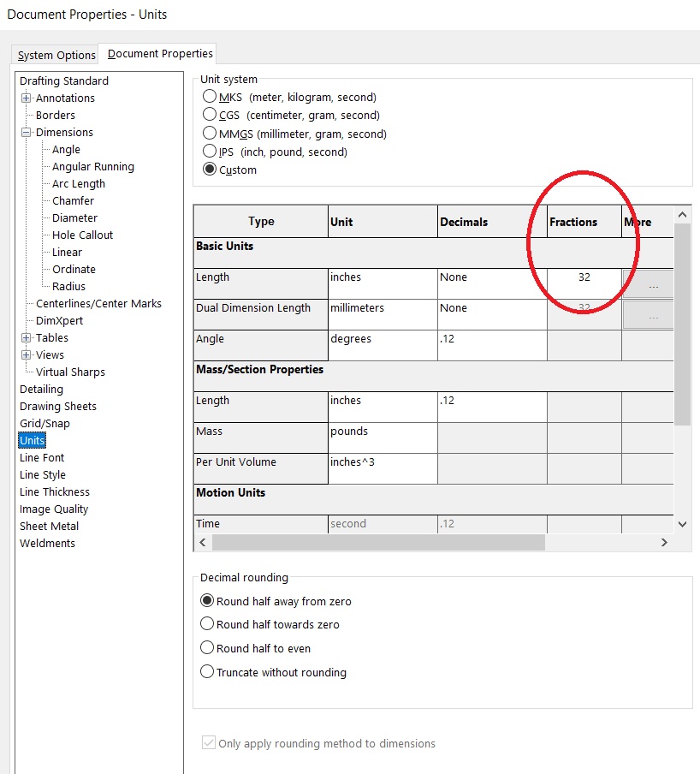Select Hole Callout settings
This screenshot has width=700, height=774.
coord(82,235)
